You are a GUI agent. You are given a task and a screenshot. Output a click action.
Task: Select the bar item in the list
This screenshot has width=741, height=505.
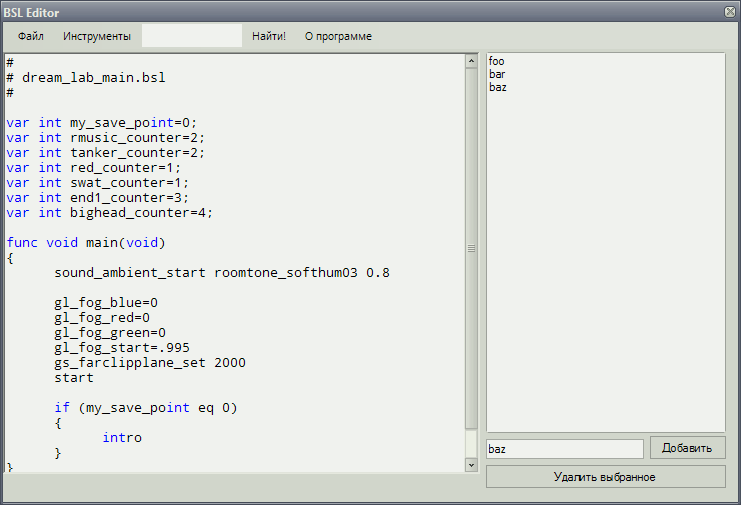pos(497,75)
